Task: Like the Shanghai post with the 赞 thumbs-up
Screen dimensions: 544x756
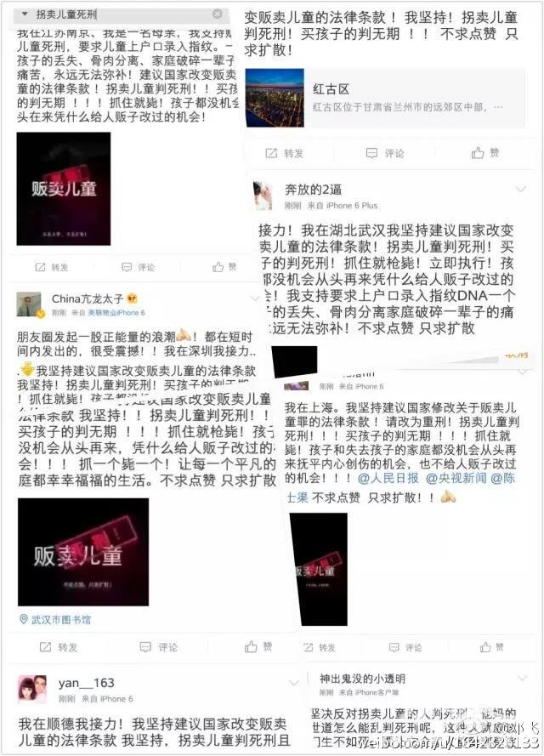Action: (491, 647)
